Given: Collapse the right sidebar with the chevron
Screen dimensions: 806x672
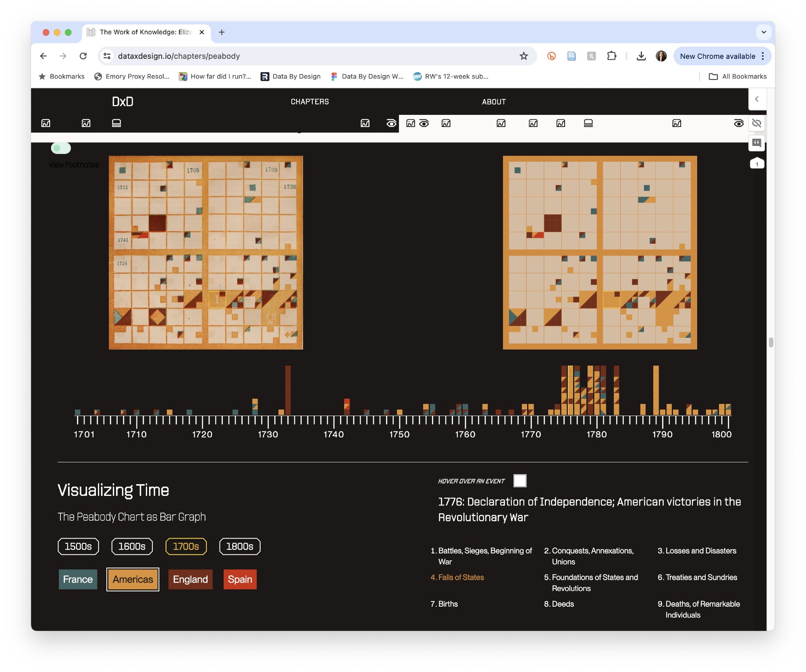Looking at the screenshot, I should pyautogui.click(x=756, y=99).
